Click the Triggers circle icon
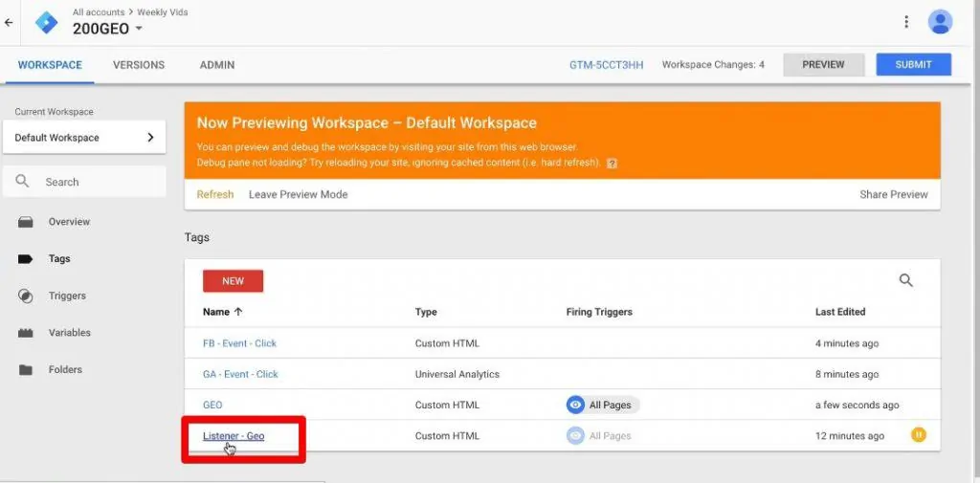The width and height of the screenshot is (980, 483). pyautogui.click(x=26, y=296)
